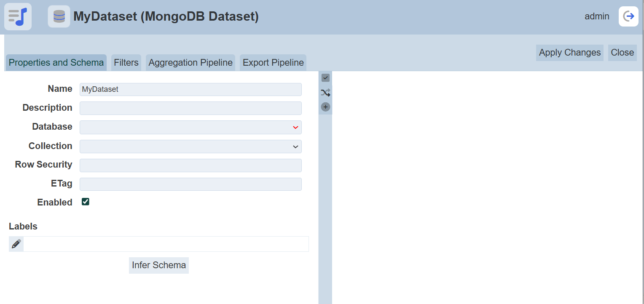The height and width of the screenshot is (304, 644).
Task: Click the Apply Changes button
Action: (x=569, y=53)
